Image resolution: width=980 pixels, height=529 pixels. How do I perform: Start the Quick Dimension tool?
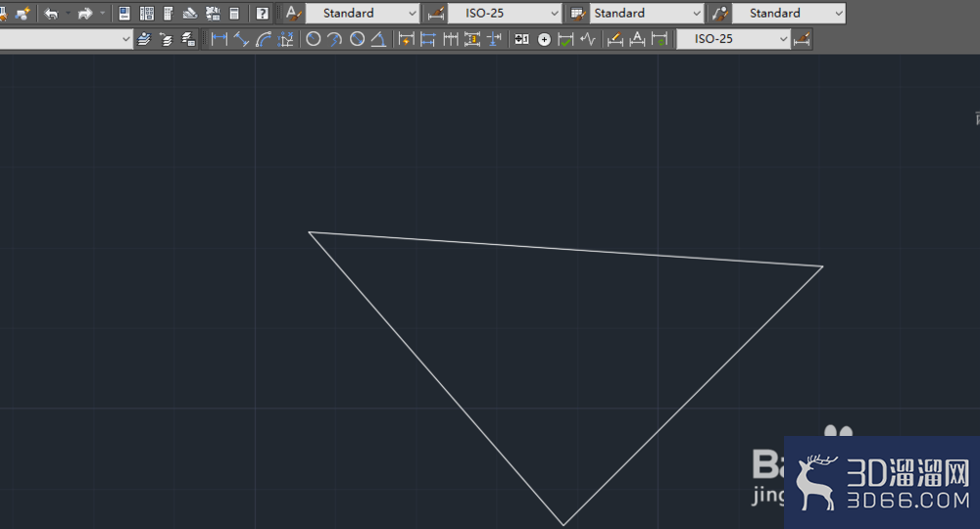point(407,39)
